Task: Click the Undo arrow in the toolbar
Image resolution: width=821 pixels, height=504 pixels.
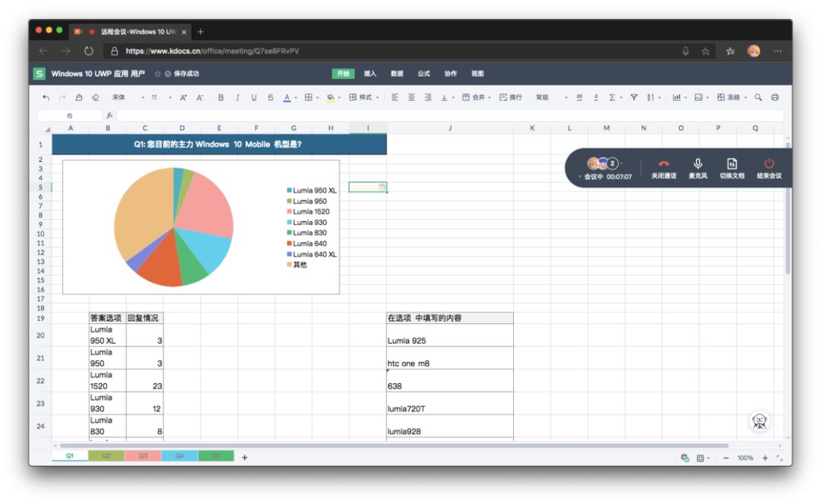Action: point(46,97)
